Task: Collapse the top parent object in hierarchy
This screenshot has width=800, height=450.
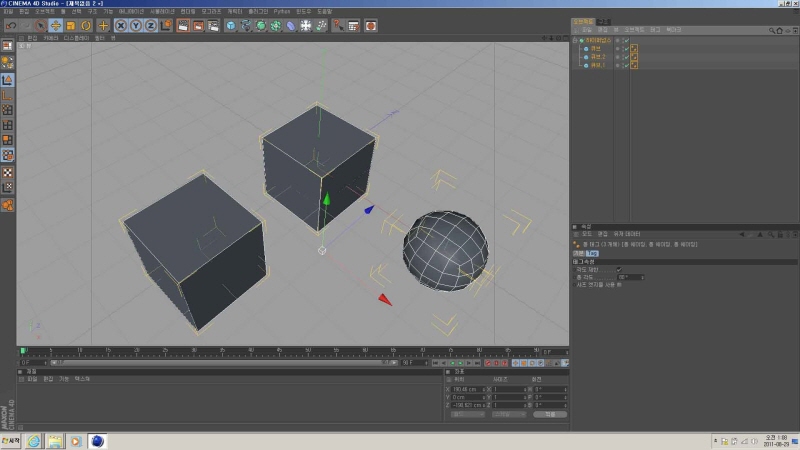Action: [x=576, y=40]
